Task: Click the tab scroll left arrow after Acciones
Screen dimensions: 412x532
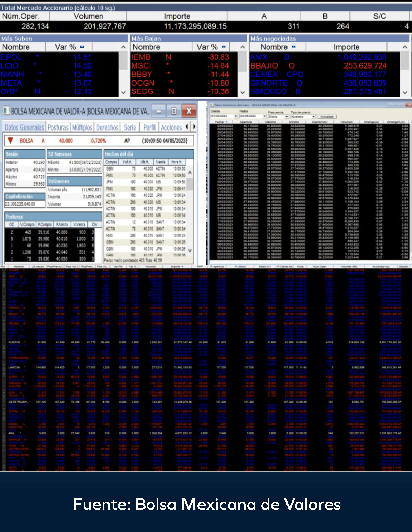Action: 187,127
